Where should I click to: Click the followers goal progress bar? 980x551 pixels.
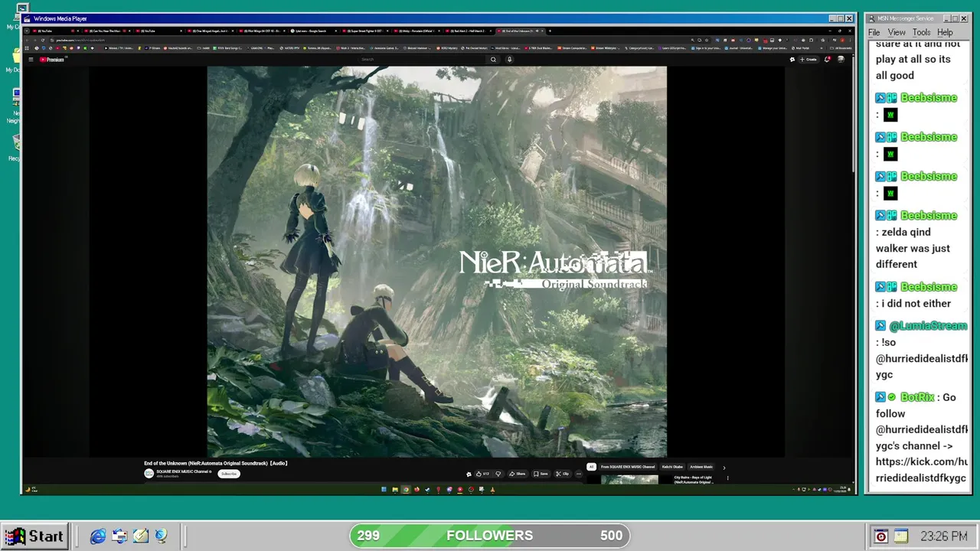[x=490, y=536]
